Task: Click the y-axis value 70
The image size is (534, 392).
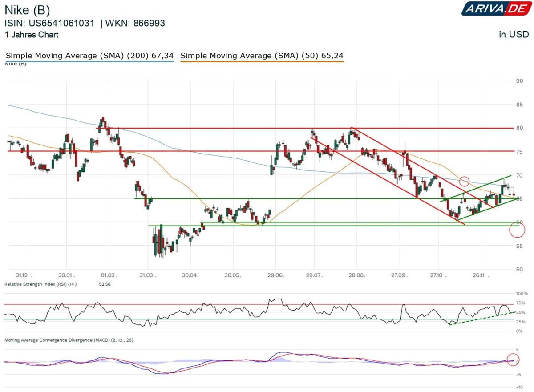Action: tap(519, 175)
